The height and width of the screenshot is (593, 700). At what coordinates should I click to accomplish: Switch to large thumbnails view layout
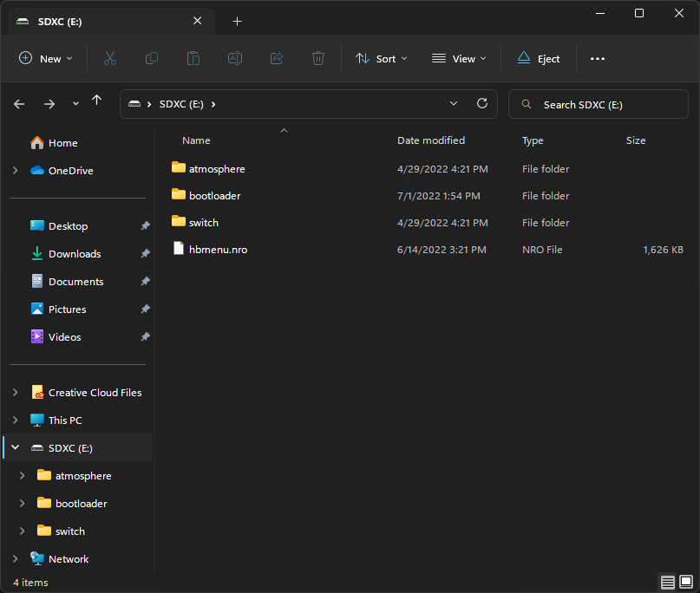coord(685,582)
